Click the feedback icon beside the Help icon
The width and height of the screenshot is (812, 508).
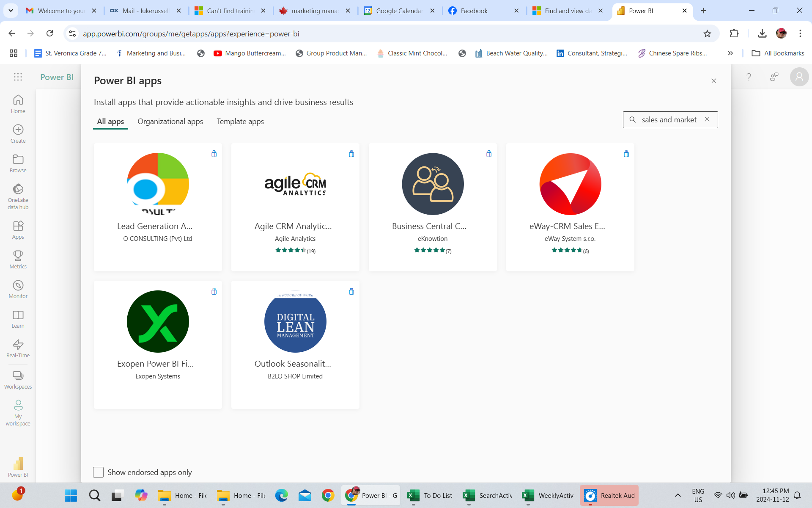click(x=774, y=77)
